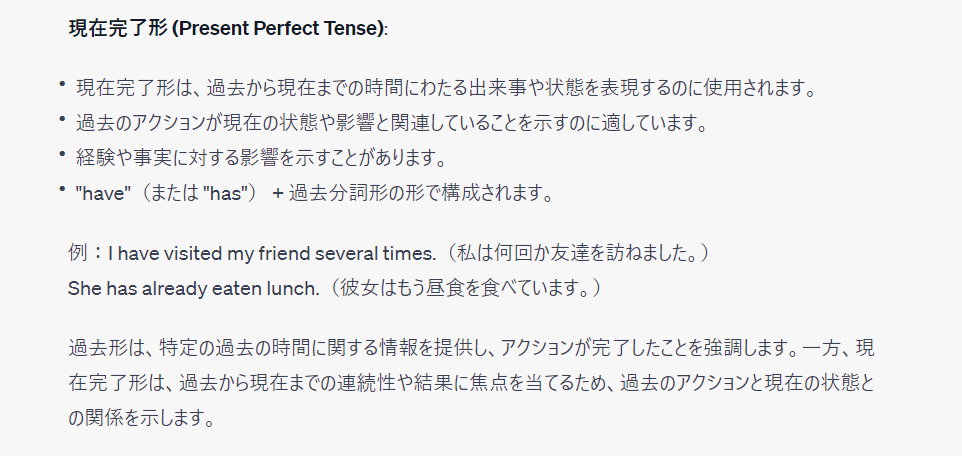
Task: Click the bullet dot before 現在完了形は
Action: [x=62, y=86]
